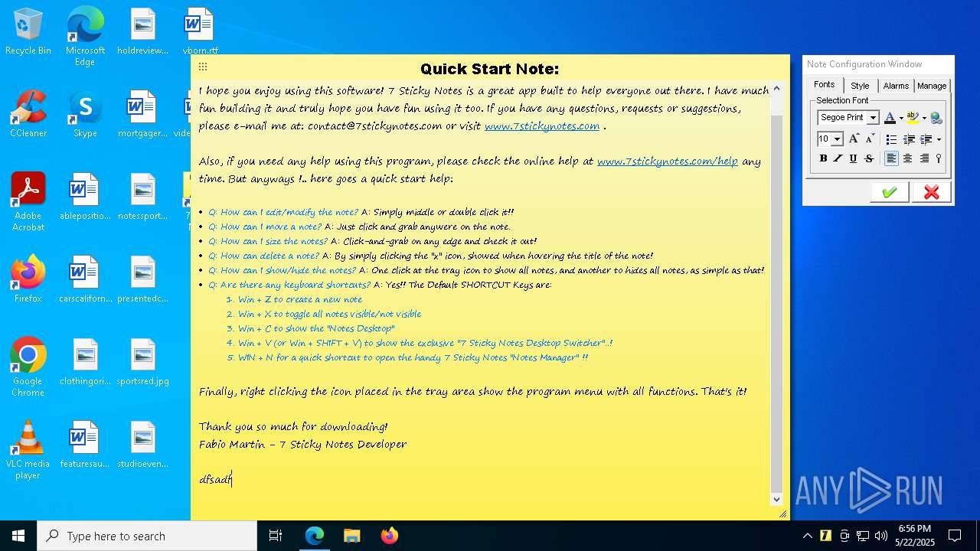This screenshot has height=551, width=980.
Task: Click the note's scrollbar down arrow
Action: click(776, 499)
